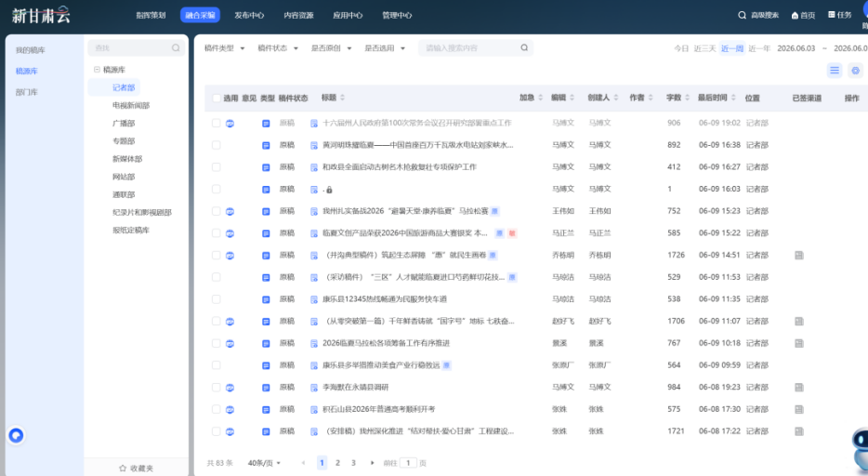
Task: Open the 指挥策划 top menu
Action: (x=151, y=16)
